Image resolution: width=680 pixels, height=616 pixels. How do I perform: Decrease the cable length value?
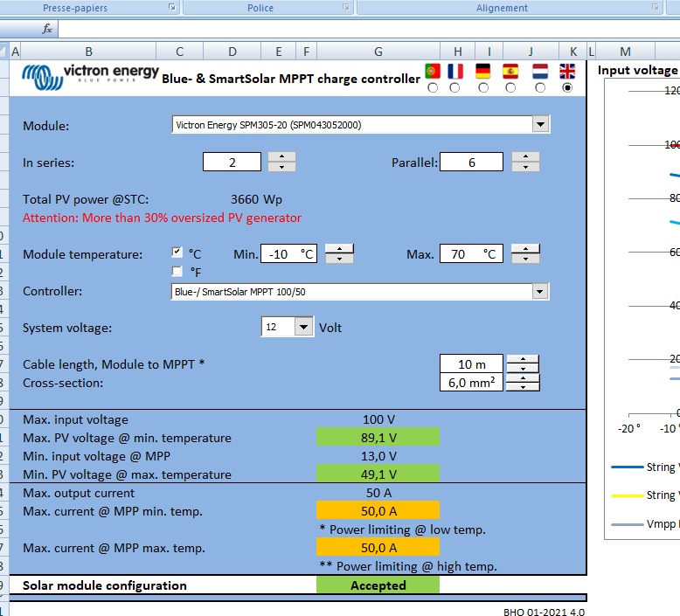tap(523, 369)
